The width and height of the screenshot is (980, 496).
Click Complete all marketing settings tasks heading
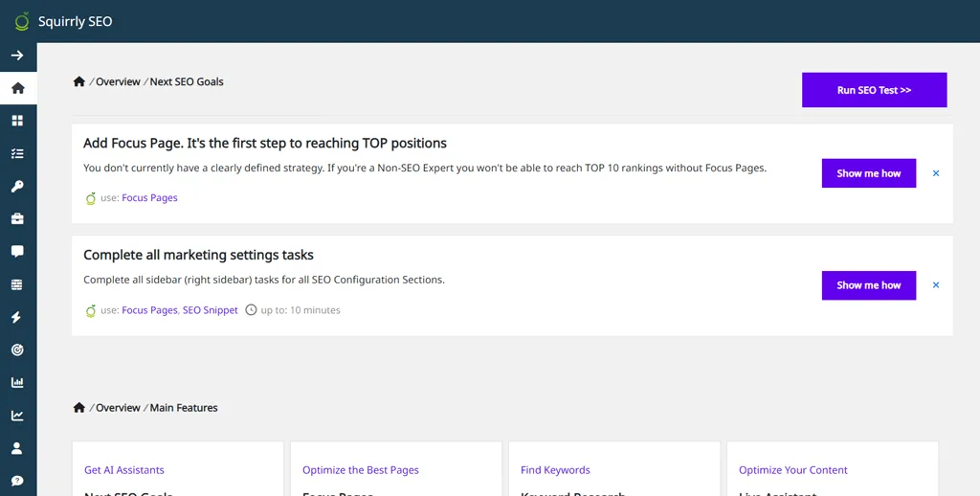point(198,256)
